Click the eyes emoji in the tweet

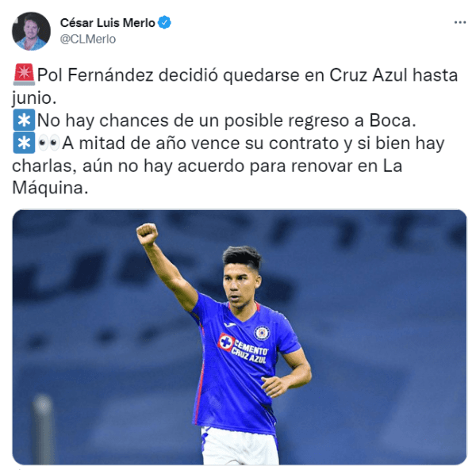48,143
